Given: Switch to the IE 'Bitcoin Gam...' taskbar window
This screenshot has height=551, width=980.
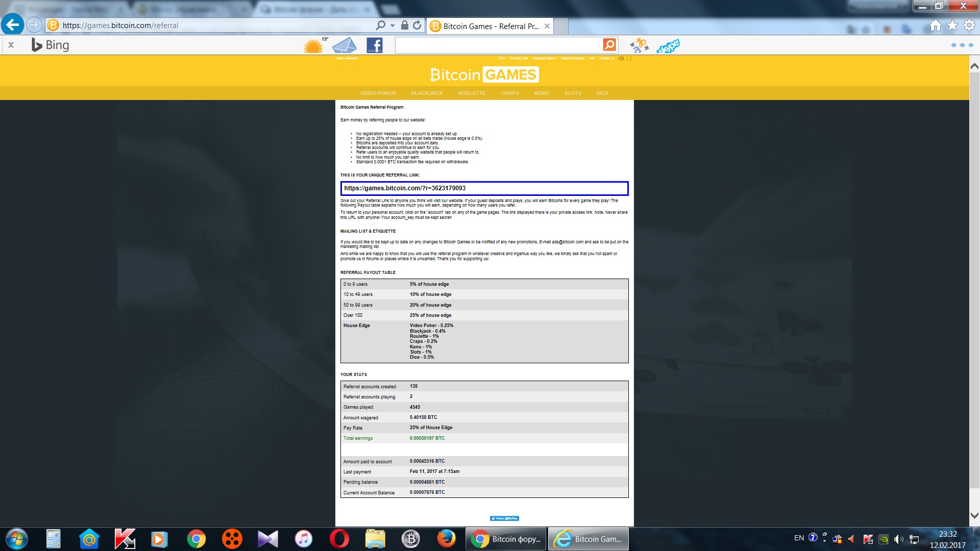Looking at the screenshot, I should tap(589, 539).
